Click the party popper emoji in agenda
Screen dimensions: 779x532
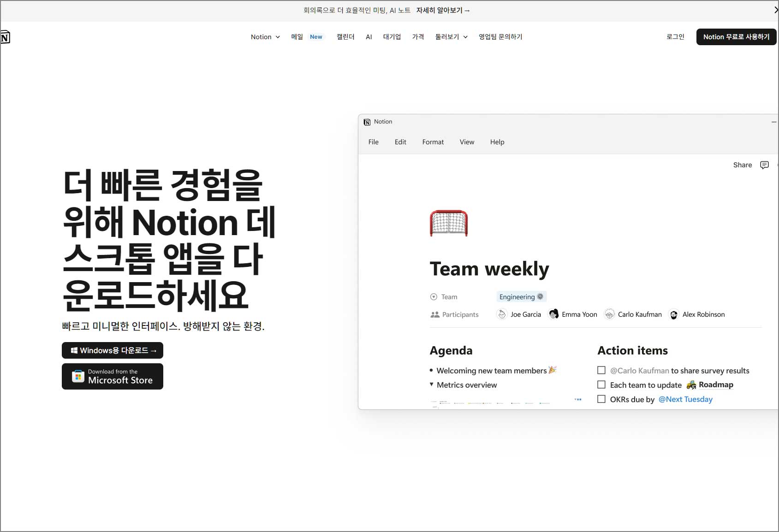click(553, 370)
